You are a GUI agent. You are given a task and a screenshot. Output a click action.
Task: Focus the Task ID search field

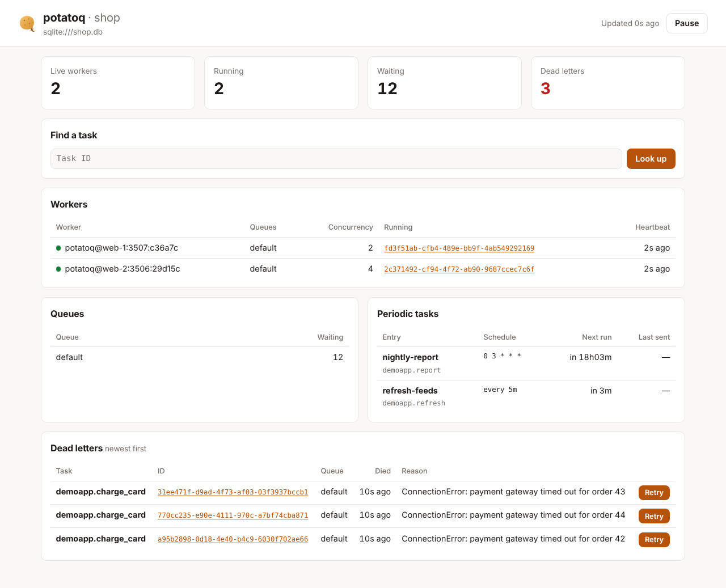tap(336, 159)
